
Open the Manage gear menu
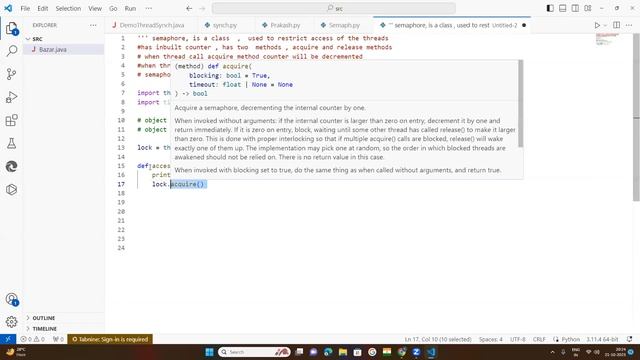[11, 322]
